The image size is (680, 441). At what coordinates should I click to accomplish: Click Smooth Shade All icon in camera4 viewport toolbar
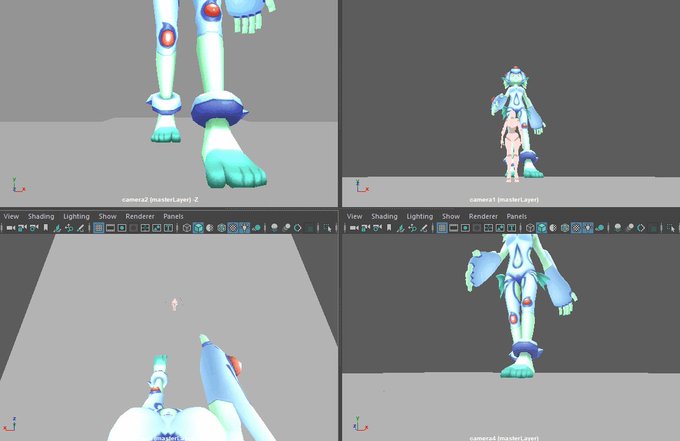(x=542, y=228)
